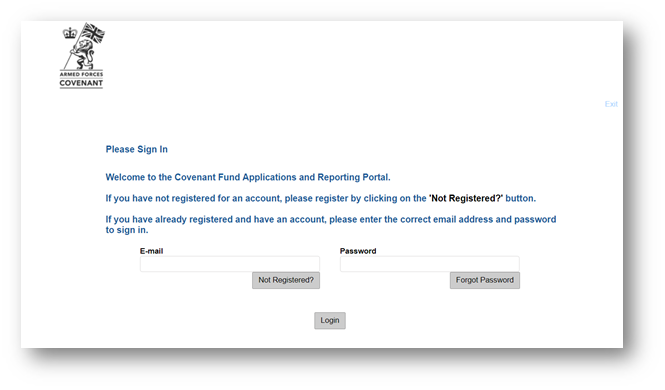Click the Exit link
The width and height of the screenshot is (665, 390).
(x=611, y=104)
